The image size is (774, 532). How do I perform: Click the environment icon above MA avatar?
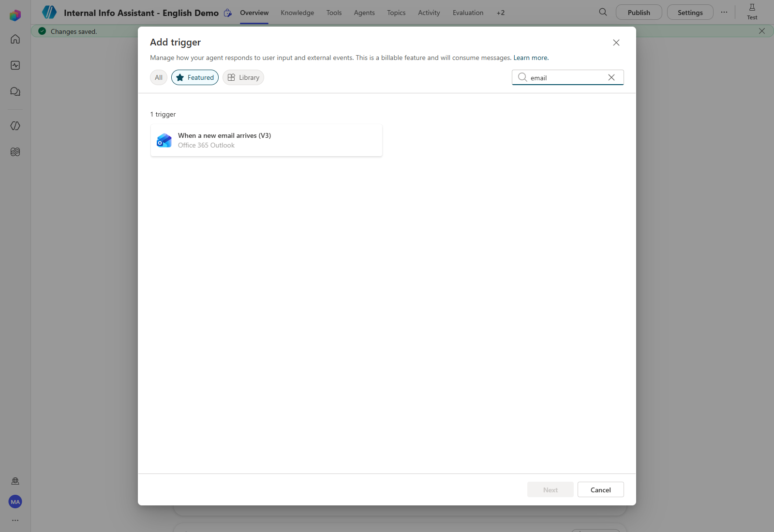[x=15, y=481]
